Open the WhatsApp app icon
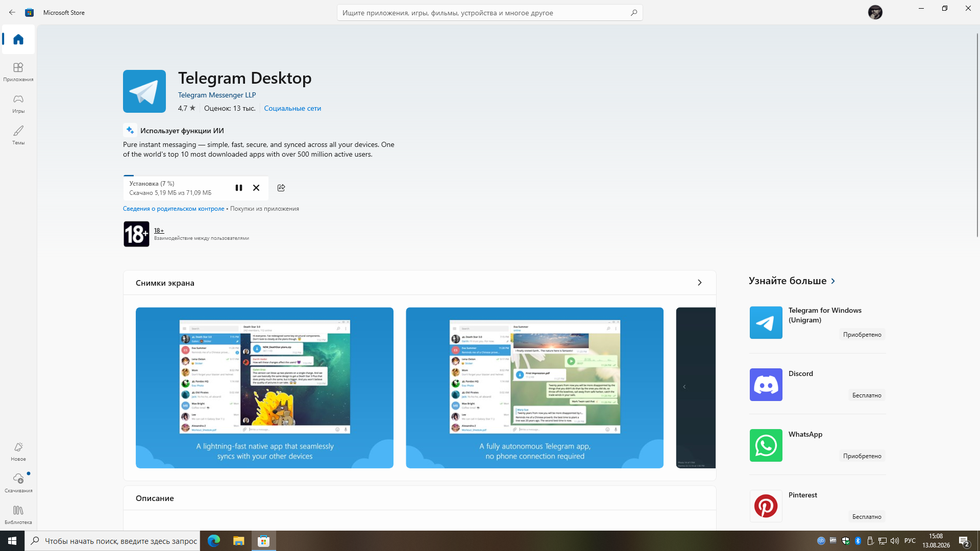Screen dimensions: 980x551 (x=766, y=445)
